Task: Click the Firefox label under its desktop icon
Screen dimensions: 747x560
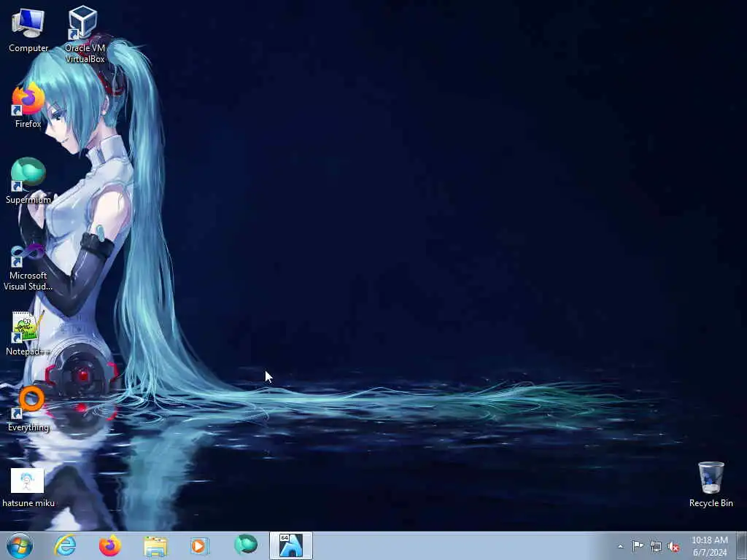Action: click(x=28, y=124)
